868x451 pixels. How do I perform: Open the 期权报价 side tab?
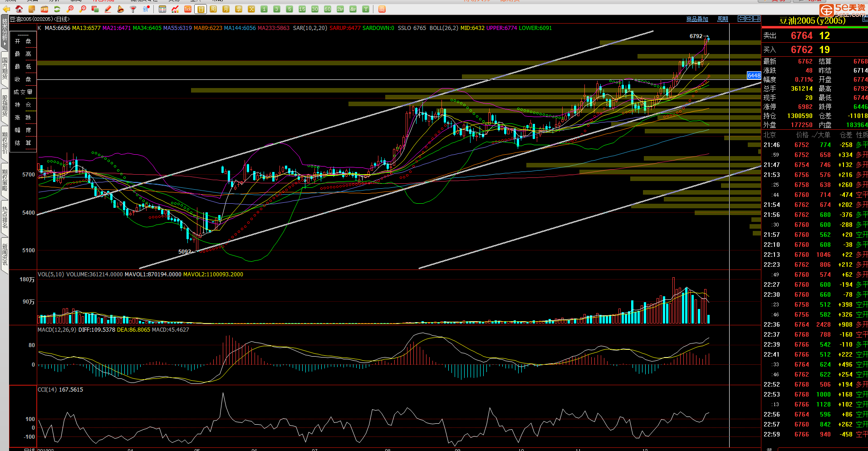click(x=5, y=143)
